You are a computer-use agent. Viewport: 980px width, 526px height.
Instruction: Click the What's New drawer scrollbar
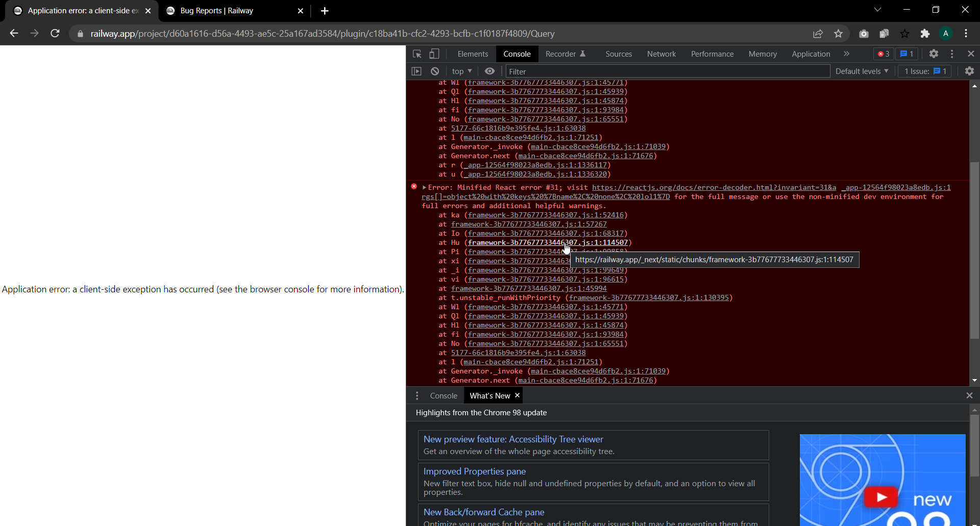point(974,445)
